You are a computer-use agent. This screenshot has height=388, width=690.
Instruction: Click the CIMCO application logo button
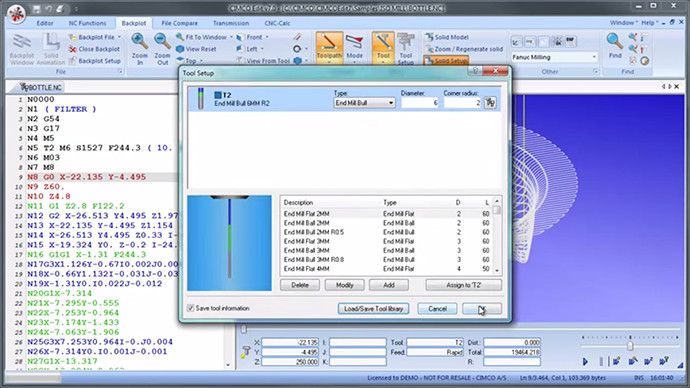[x=16, y=14]
